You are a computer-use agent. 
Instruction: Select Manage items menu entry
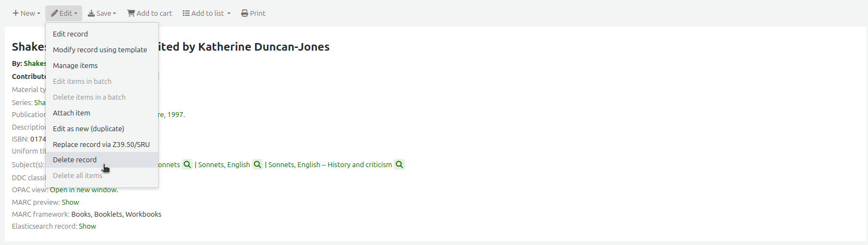(x=75, y=65)
